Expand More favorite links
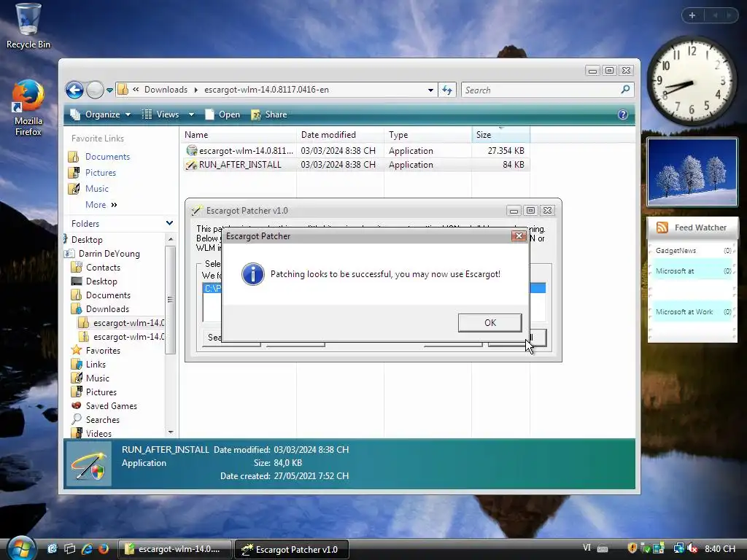747x560 pixels. (x=101, y=205)
